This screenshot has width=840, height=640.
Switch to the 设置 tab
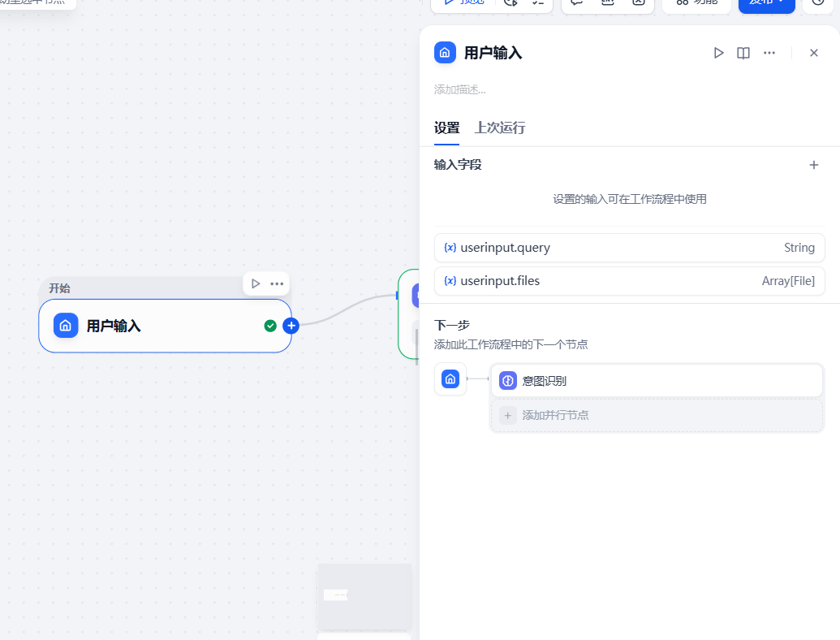click(x=446, y=128)
